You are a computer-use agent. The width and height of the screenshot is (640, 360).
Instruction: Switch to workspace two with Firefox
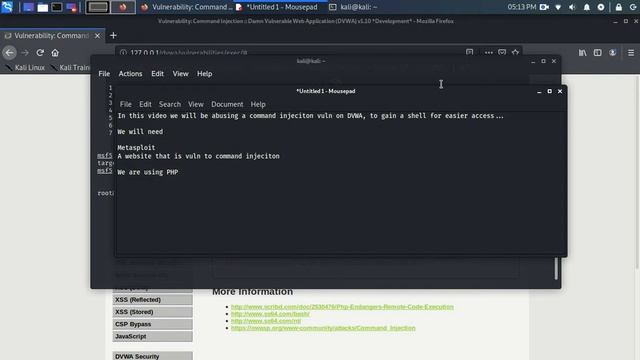pos(123,7)
